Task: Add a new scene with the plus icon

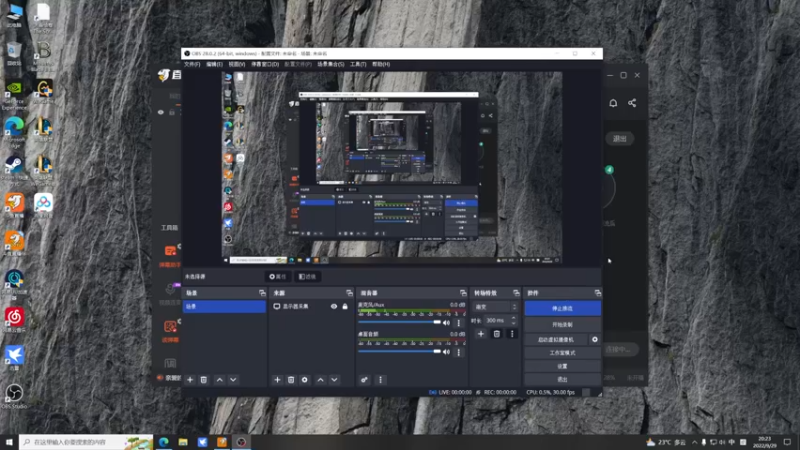Action: [190, 380]
